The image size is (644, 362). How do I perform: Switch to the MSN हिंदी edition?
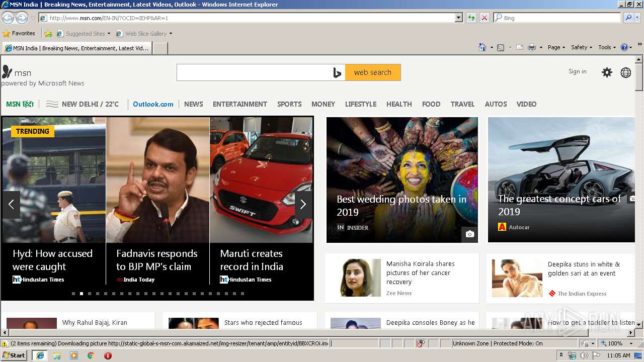click(20, 104)
